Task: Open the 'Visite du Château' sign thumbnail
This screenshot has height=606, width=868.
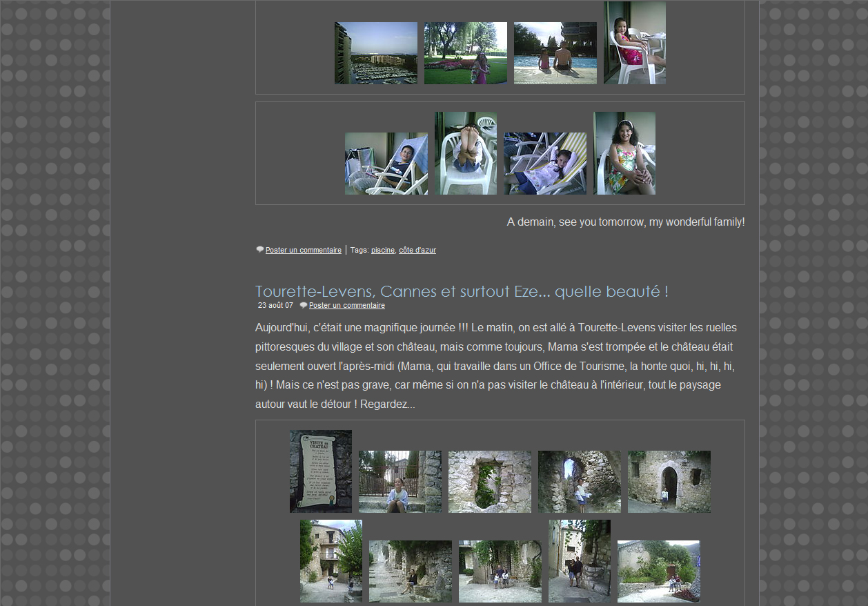Action: tap(320, 471)
